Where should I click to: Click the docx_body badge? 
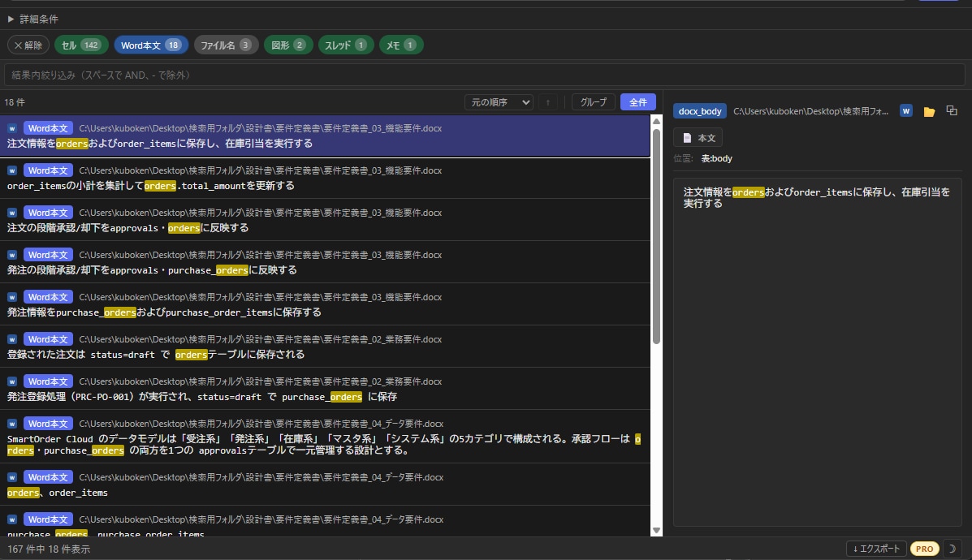700,111
